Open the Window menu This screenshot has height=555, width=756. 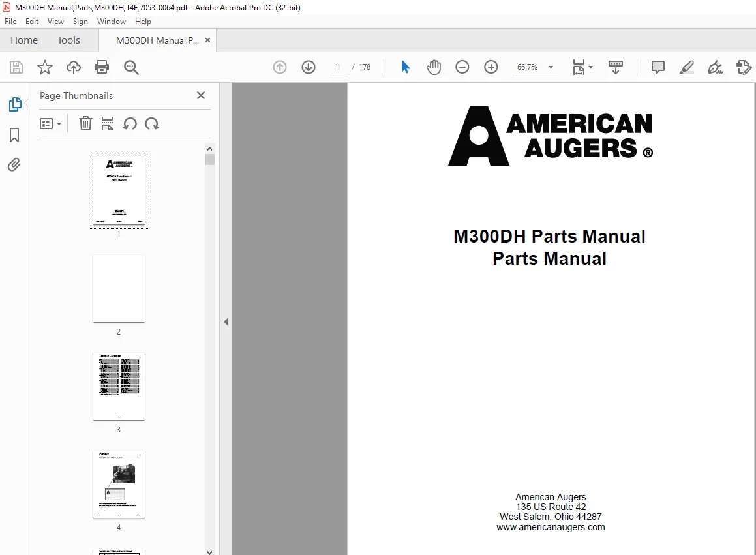(112, 22)
